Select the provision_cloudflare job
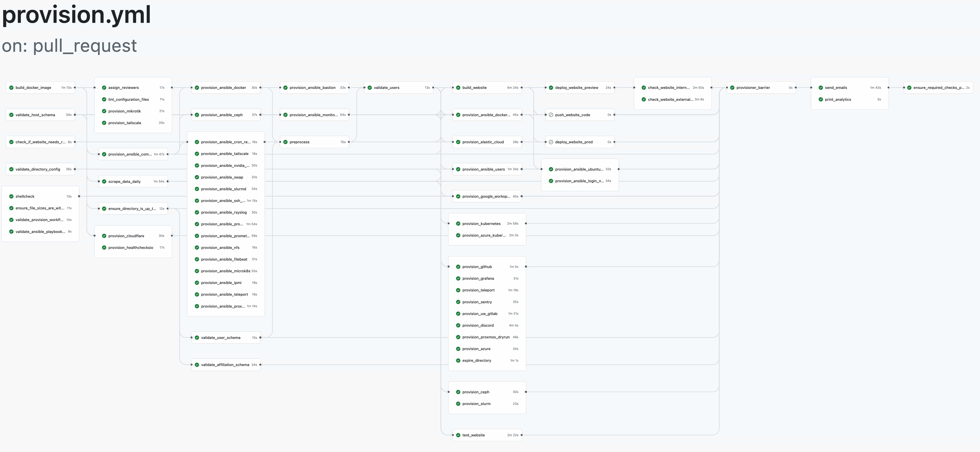Image resolution: width=980 pixels, height=452 pixels. [x=126, y=236]
